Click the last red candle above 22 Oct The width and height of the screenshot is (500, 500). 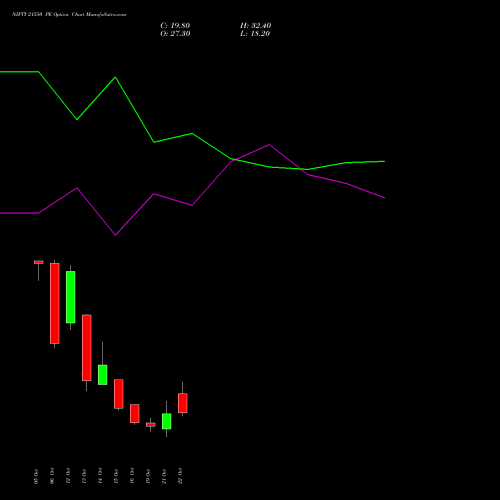pyautogui.click(x=183, y=403)
